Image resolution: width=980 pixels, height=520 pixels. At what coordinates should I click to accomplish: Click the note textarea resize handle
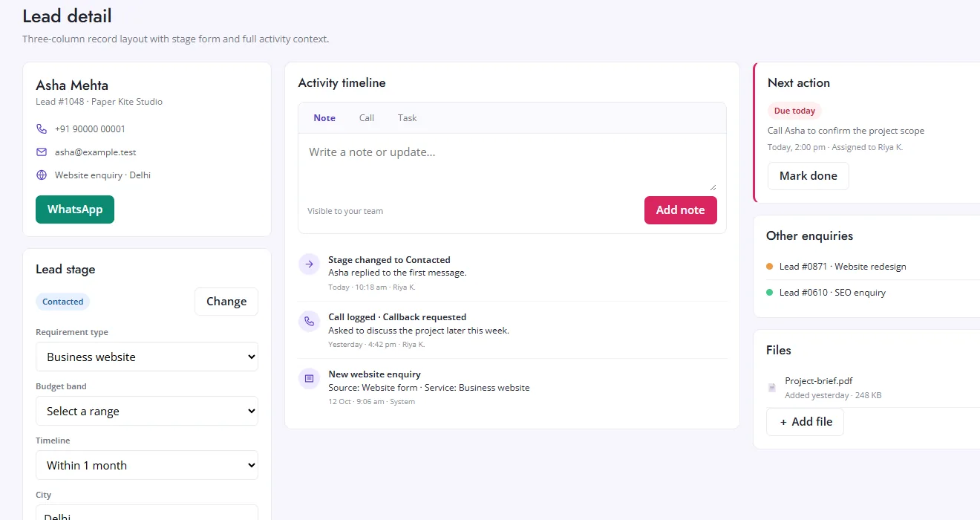[713, 186]
